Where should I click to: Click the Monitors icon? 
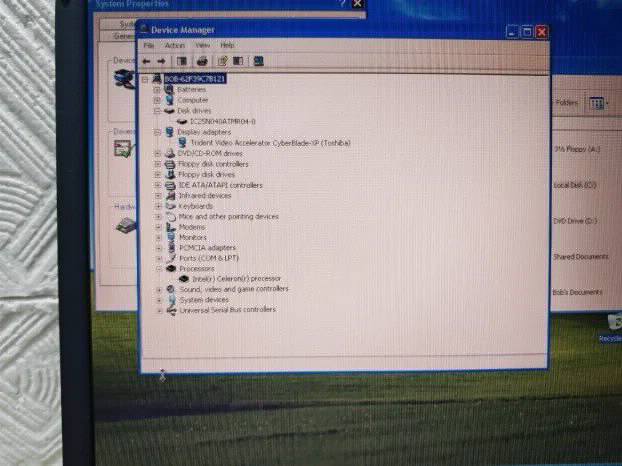171,237
